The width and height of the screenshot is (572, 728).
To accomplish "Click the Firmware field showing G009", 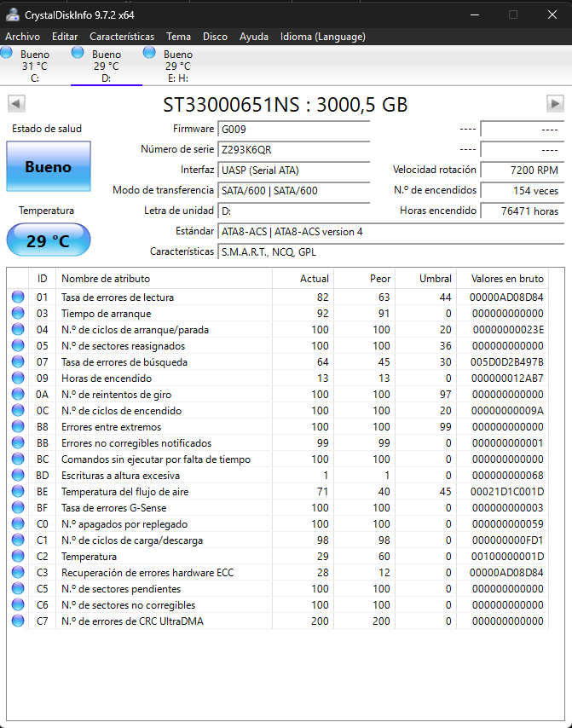I will 293,129.
